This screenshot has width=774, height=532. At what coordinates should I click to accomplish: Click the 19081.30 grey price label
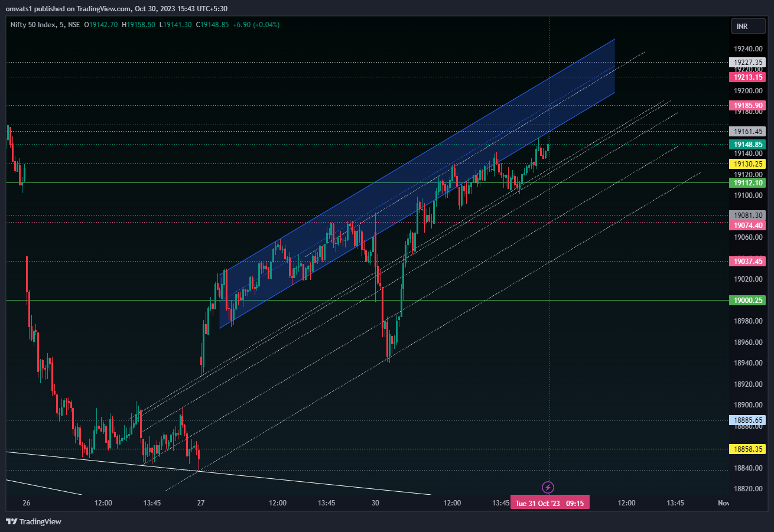pos(747,216)
